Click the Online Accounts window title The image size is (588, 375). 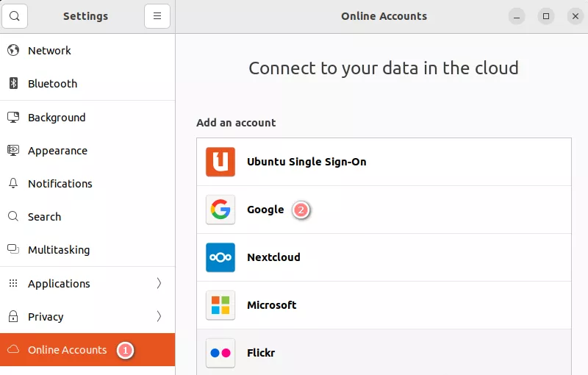(x=384, y=16)
